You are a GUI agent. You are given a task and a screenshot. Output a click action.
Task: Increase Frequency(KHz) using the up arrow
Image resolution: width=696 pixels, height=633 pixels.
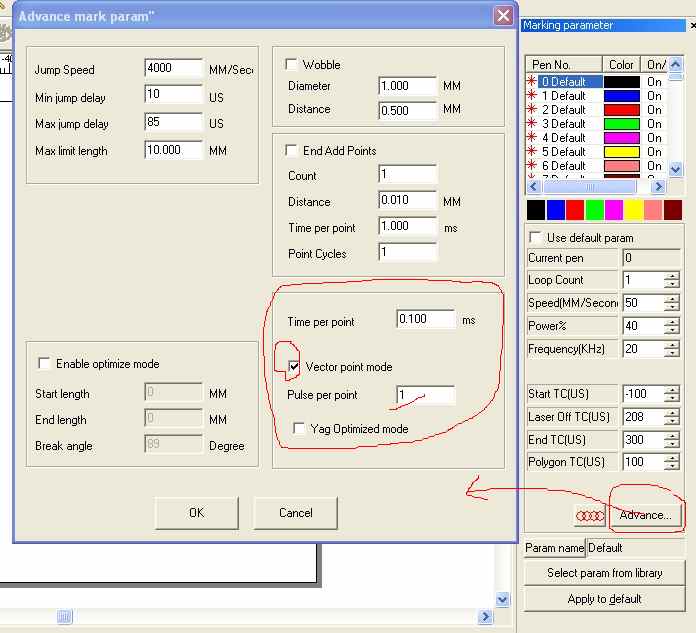tap(671, 345)
